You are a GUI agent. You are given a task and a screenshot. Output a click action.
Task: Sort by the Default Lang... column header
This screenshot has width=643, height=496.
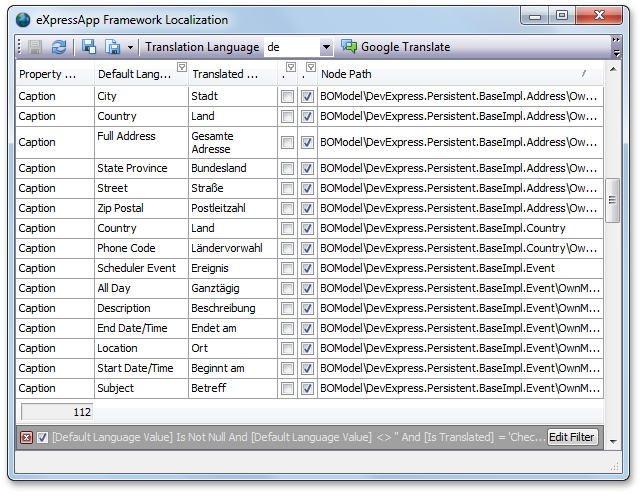point(141,74)
